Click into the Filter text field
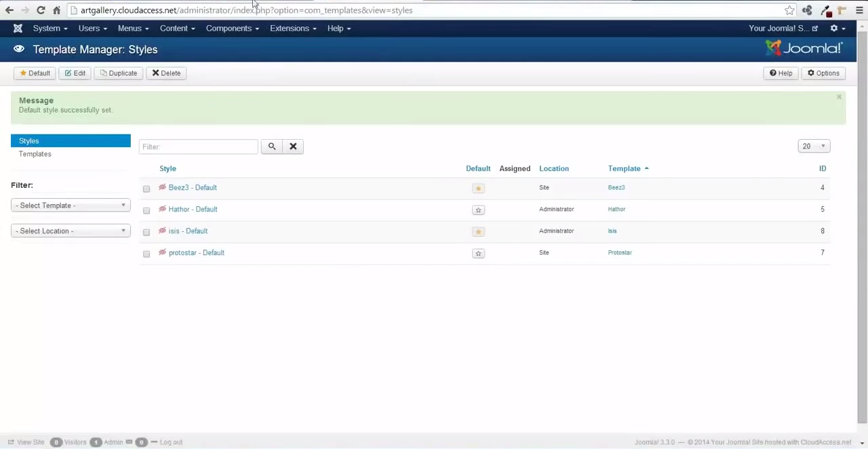Screen dimensions: 868x449 pos(198,147)
